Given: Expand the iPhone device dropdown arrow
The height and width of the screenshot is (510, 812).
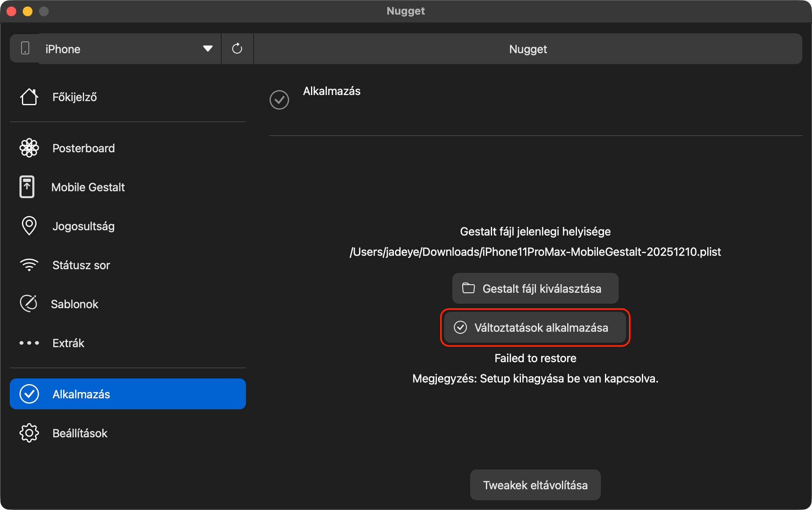Looking at the screenshot, I should tap(207, 49).
